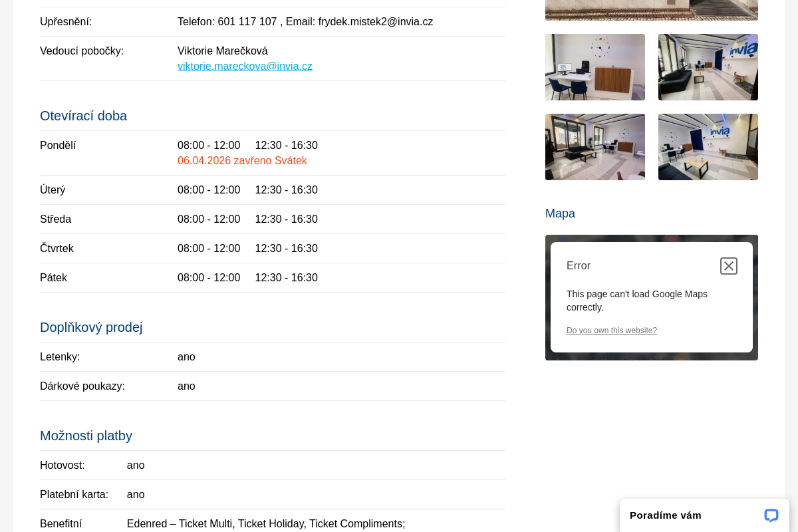Select the Edenred benefit cards text
798x532 pixels.
pos(265,523)
